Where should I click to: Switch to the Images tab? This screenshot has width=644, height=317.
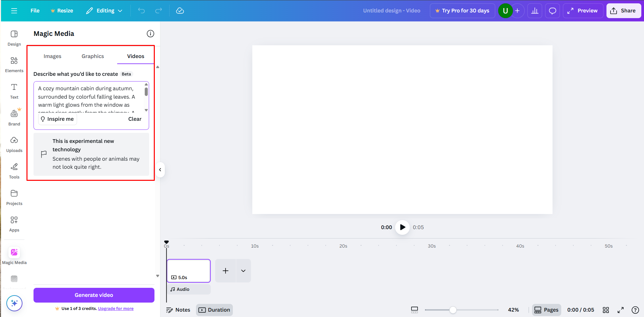[52, 56]
